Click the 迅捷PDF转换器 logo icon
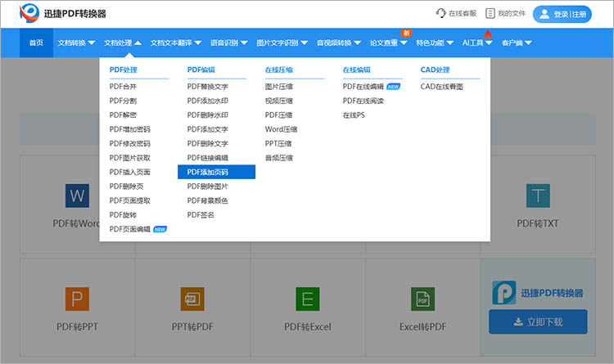 coord(29,13)
